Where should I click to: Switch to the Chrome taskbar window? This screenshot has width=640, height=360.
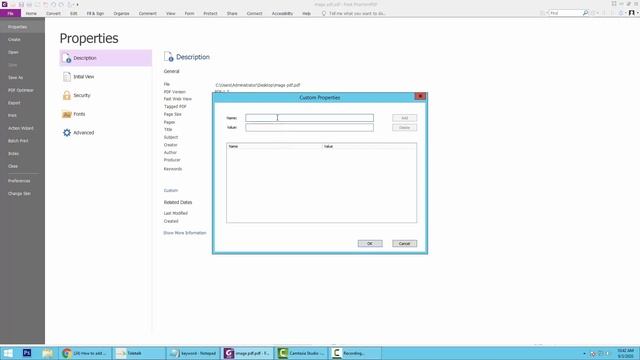[84, 353]
